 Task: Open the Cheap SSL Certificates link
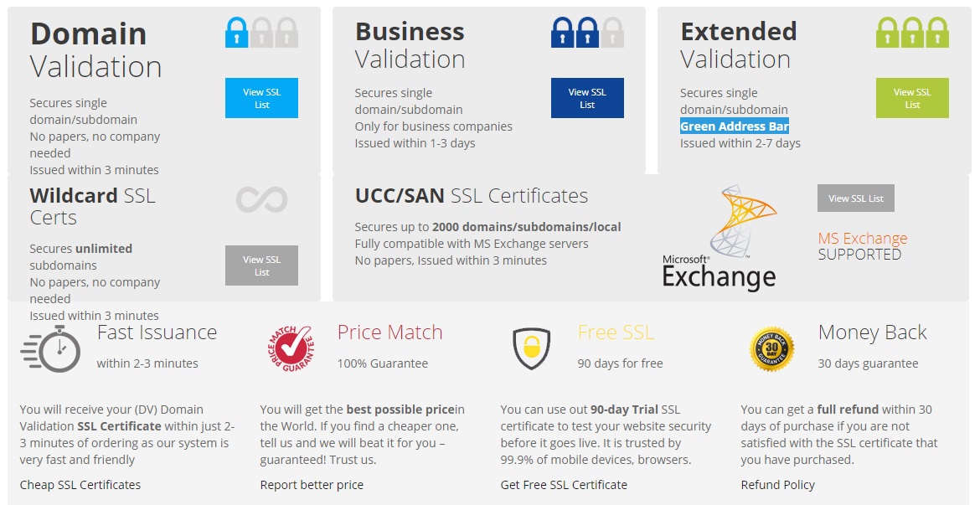[x=80, y=484]
